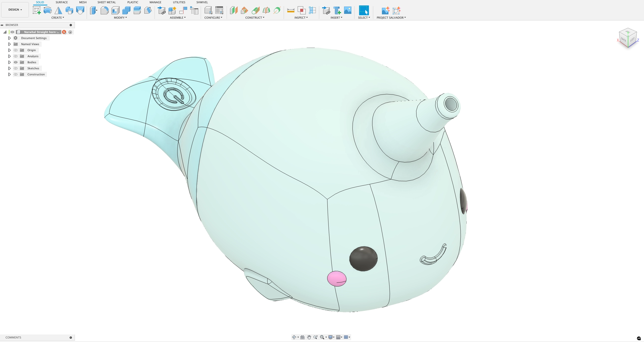The image size is (644, 342).
Task: Open the PROJECT SALVADOR menu
Action: pyautogui.click(x=391, y=18)
